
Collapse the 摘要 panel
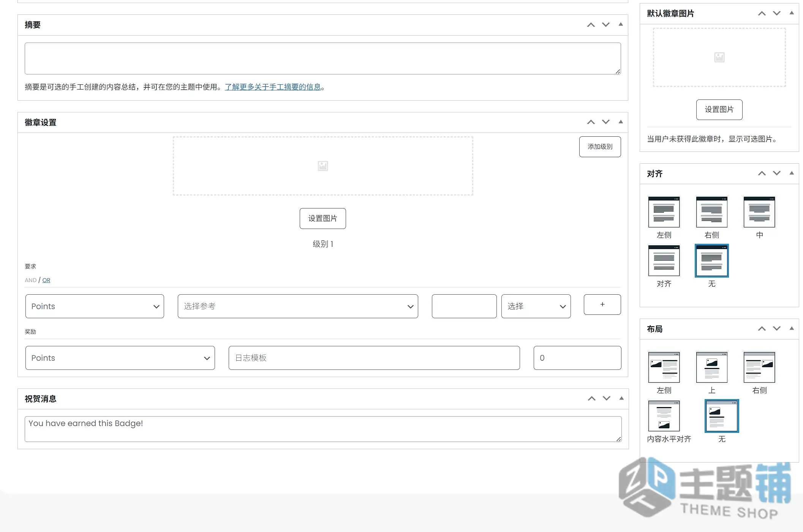point(621,25)
